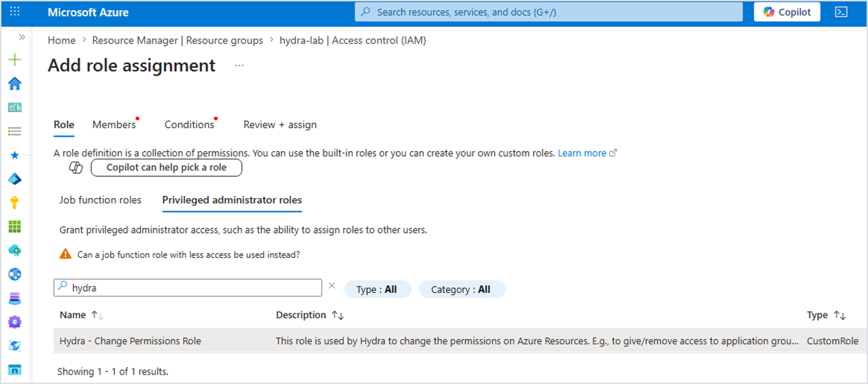Click the CustomRole type cell
The width and height of the screenshot is (868, 384).
pyautogui.click(x=832, y=341)
